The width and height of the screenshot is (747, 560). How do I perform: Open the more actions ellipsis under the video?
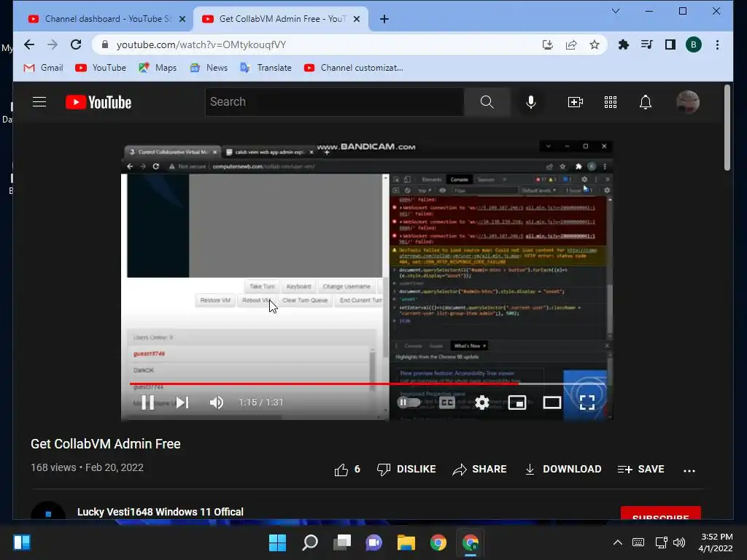pyautogui.click(x=689, y=470)
